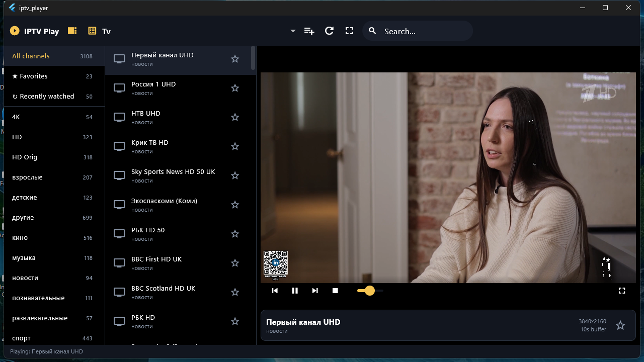This screenshot has height=362, width=644.
Task: Click the channel list scrollbar
Action: [x=253, y=58]
